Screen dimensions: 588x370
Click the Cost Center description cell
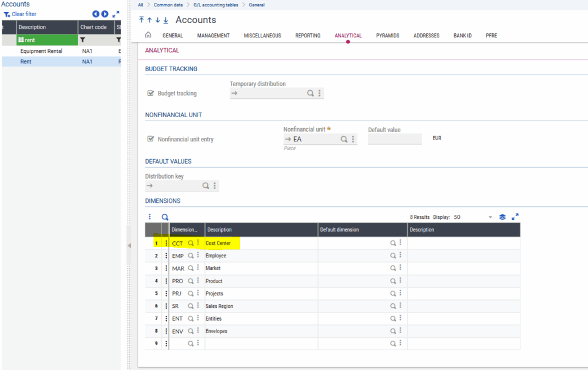(x=220, y=242)
